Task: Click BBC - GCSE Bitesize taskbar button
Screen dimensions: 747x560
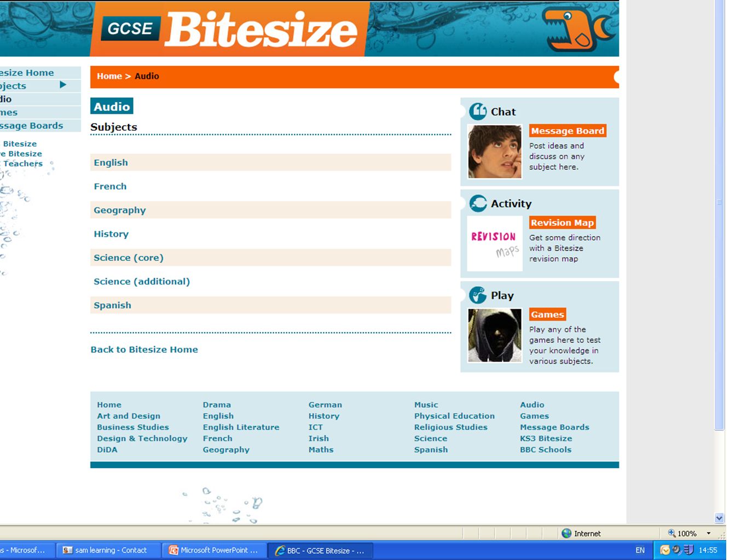Action: tap(321, 550)
